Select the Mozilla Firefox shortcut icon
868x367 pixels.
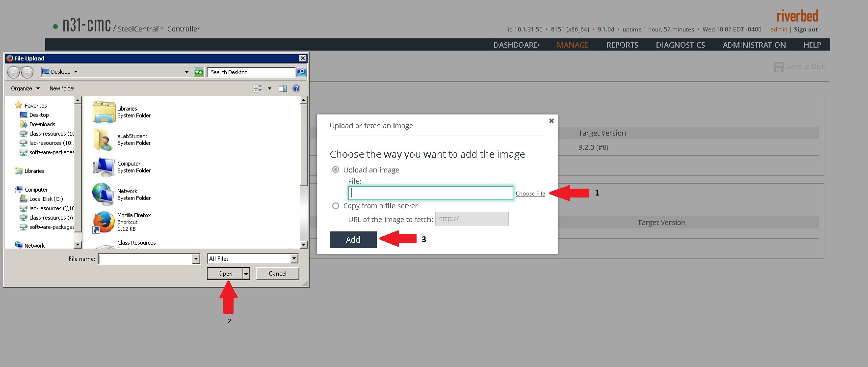click(x=104, y=222)
